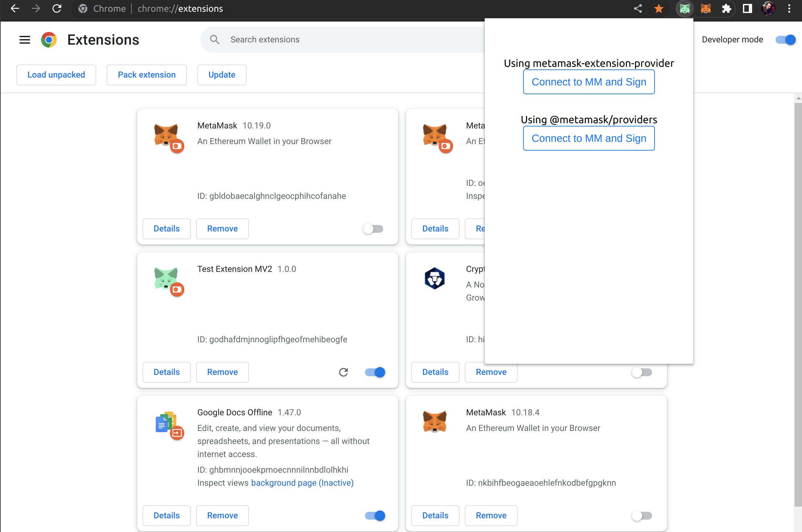
Task: Open the user profile avatar menu
Action: (768, 8)
